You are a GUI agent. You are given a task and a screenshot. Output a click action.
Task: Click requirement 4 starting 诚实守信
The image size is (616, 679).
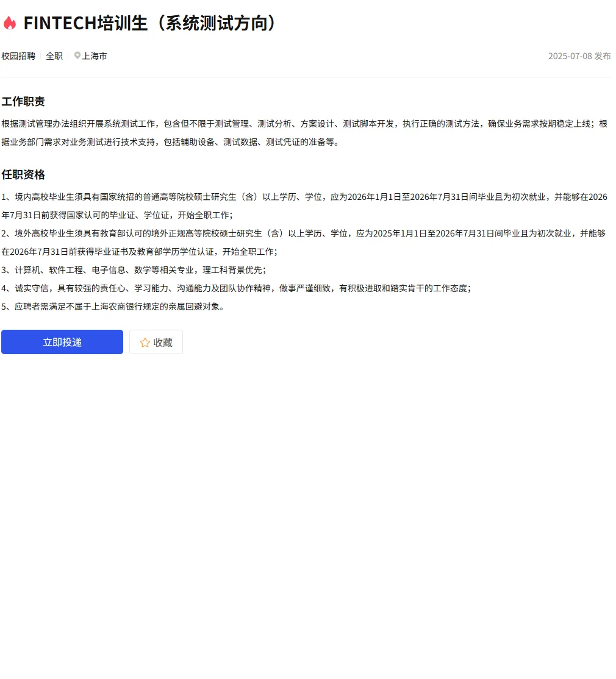point(236,288)
